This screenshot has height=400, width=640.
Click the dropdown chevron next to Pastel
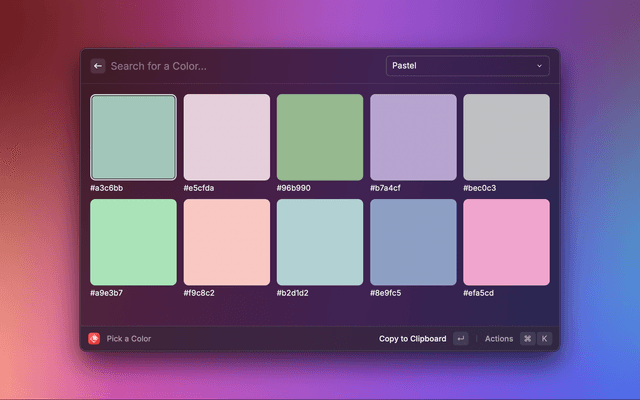(x=540, y=66)
